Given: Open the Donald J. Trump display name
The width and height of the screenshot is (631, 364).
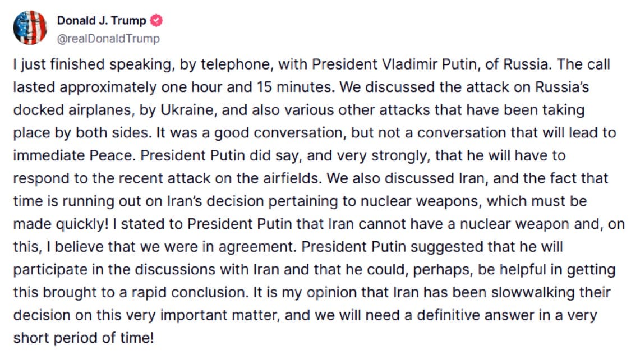Looking at the screenshot, I should click(x=102, y=21).
